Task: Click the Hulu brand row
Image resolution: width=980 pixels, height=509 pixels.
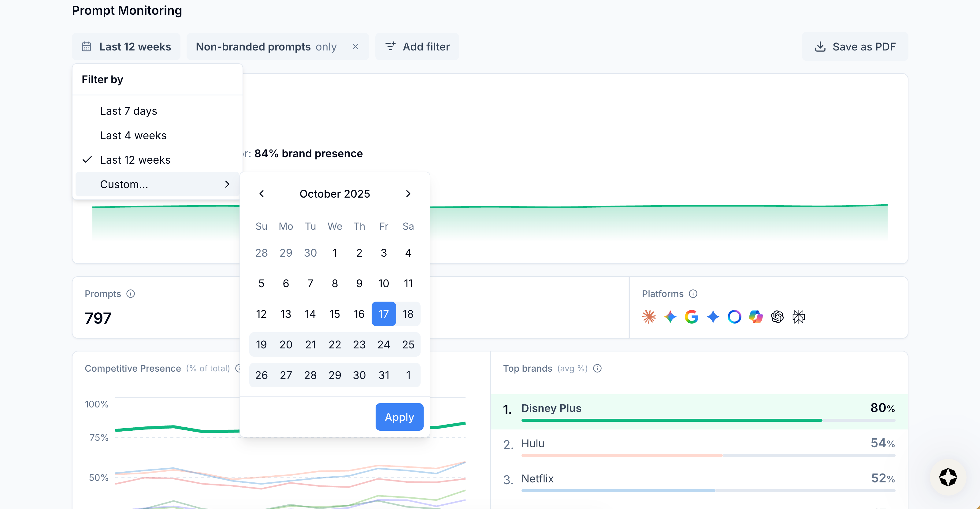Action: point(699,447)
